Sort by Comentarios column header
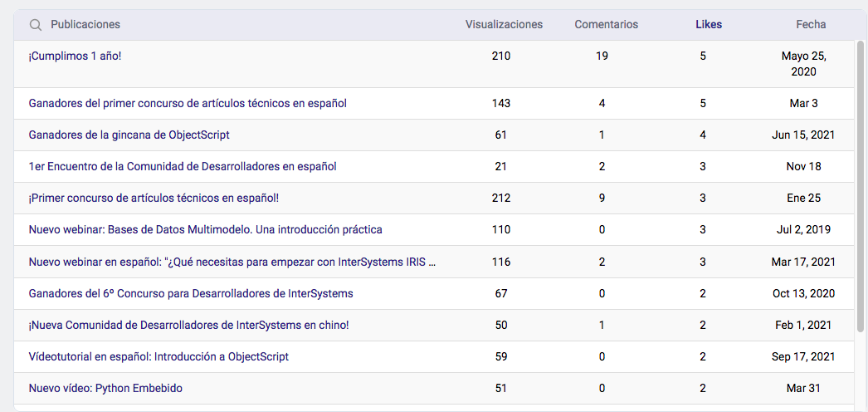This screenshot has height=412, width=868. [x=606, y=25]
